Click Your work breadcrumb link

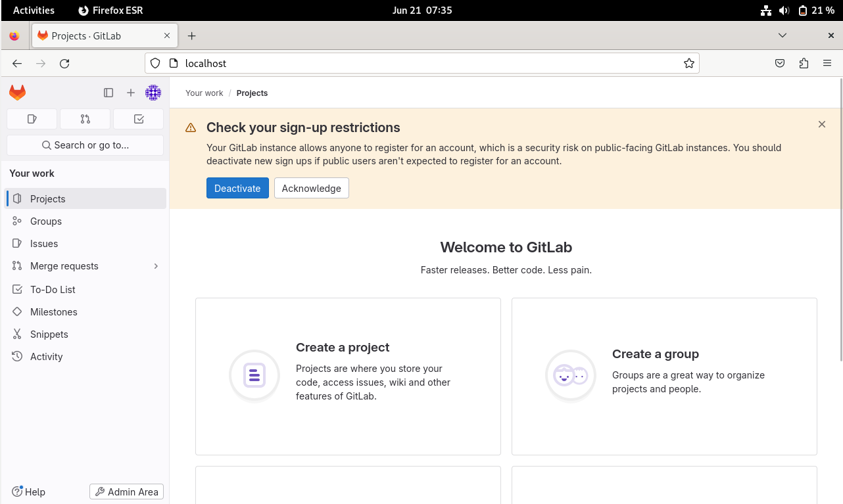click(204, 93)
